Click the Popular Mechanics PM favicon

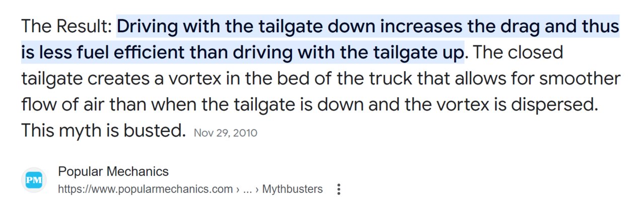pyautogui.click(x=34, y=180)
